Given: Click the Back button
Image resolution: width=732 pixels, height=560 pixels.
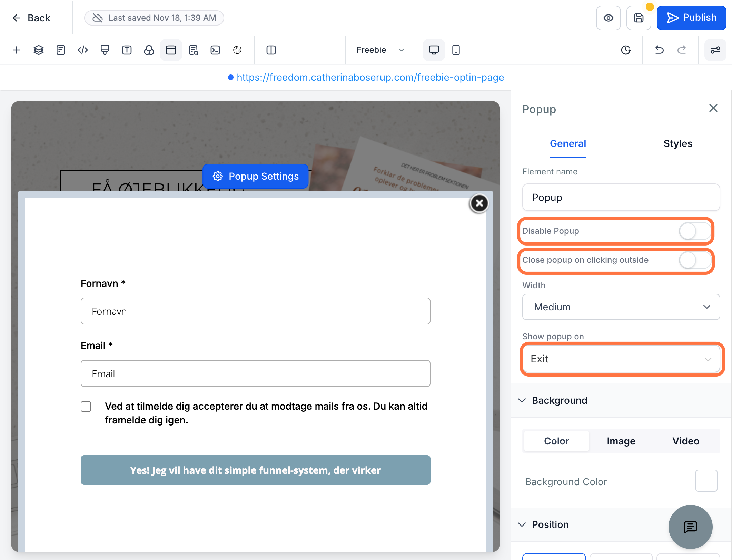Looking at the screenshot, I should click(x=31, y=18).
